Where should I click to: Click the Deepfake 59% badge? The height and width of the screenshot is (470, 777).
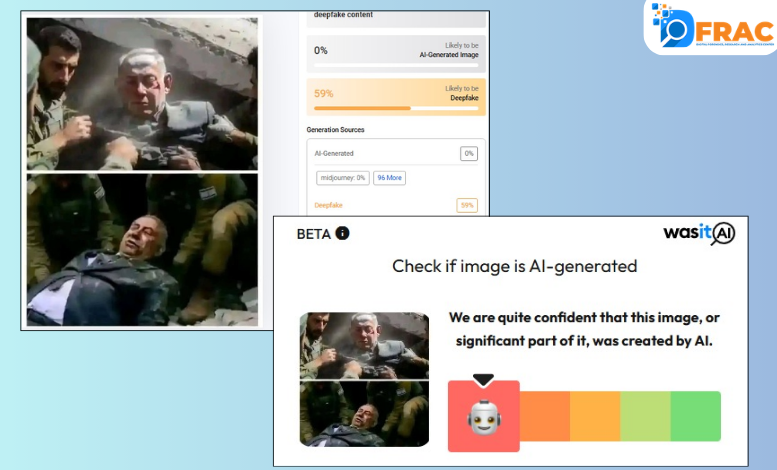[x=467, y=205]
